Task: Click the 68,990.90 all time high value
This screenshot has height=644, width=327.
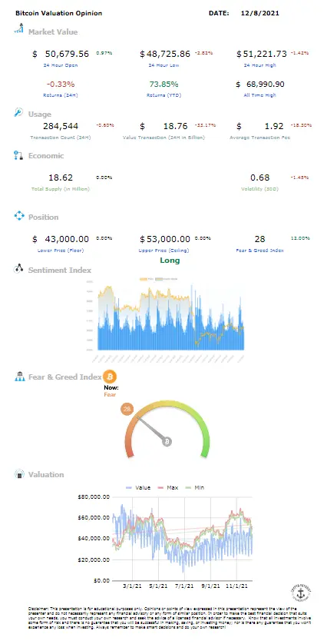Action: pos(266,85)
